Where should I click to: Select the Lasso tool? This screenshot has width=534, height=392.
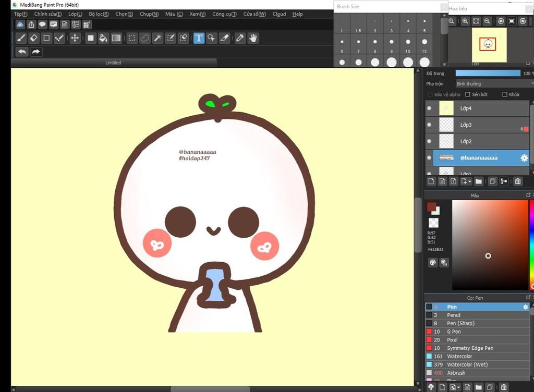coord(145,38)
